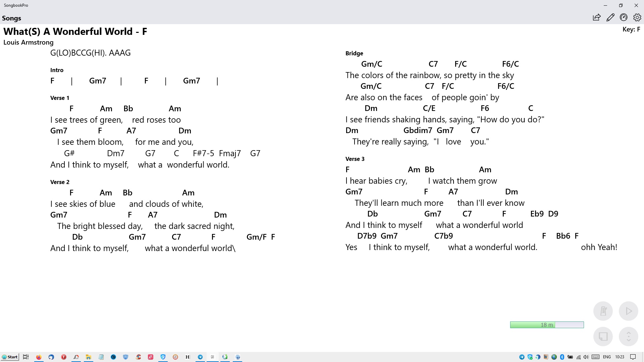The image size is (644, 362).
Task: Click the Bb6 chord in Verse 3
Action: click(x=563, y=236)
